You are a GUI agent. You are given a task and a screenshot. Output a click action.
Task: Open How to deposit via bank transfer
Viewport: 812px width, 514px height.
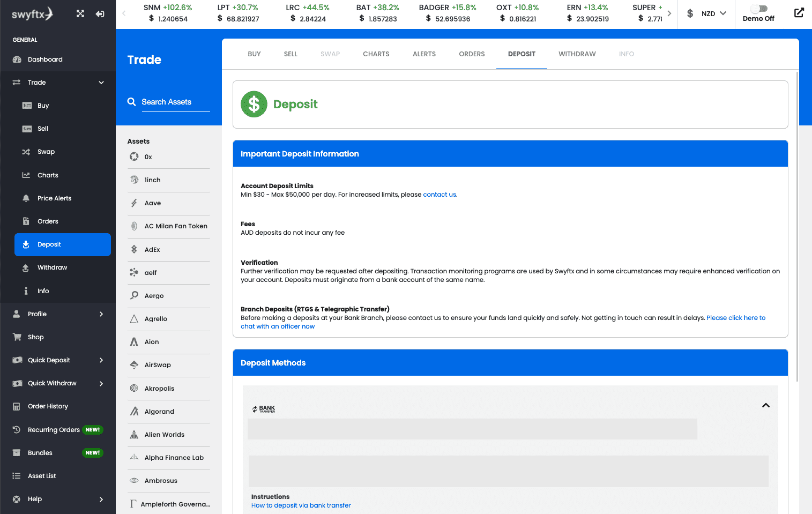click(x=301, y=505)
